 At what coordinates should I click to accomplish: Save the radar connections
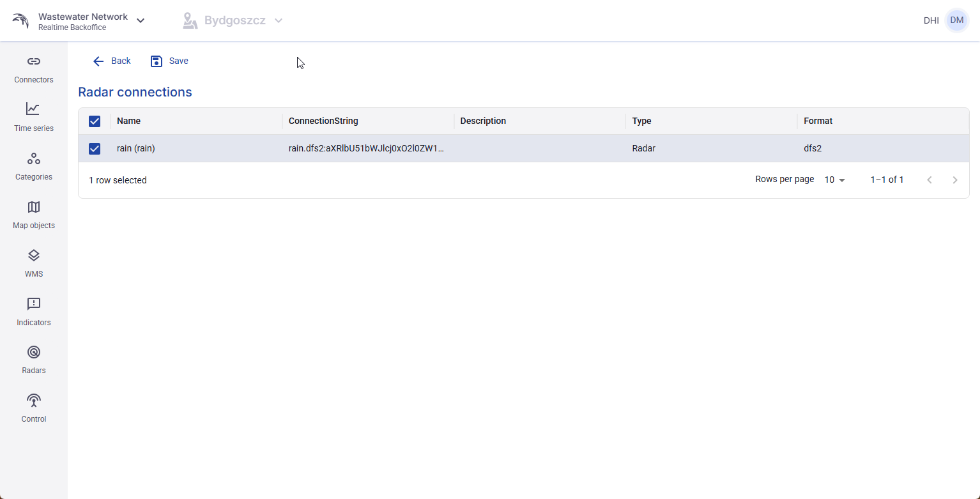(x=169, y=61)
